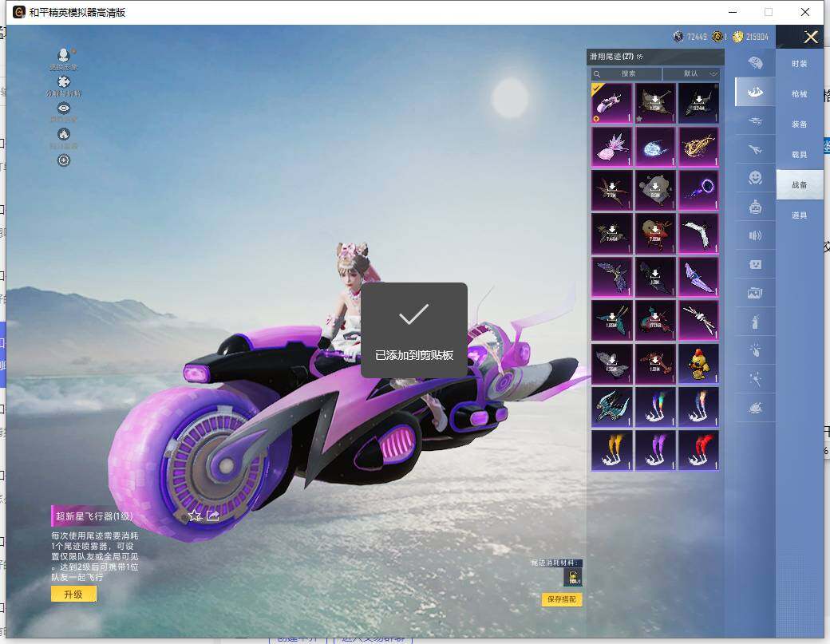The image size is (830, 644).
Task: Close the wardrobe with the X icon
Action: coord(810,37)
